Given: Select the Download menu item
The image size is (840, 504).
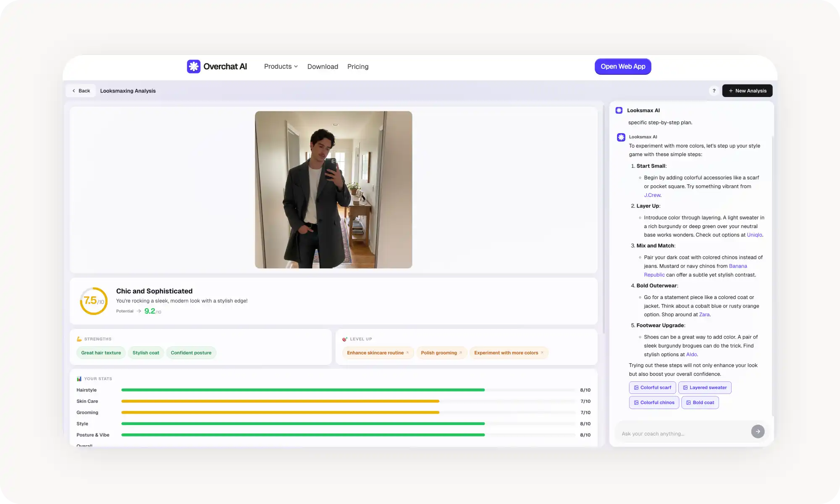Looking at the screenshot, I should (322, 66).
